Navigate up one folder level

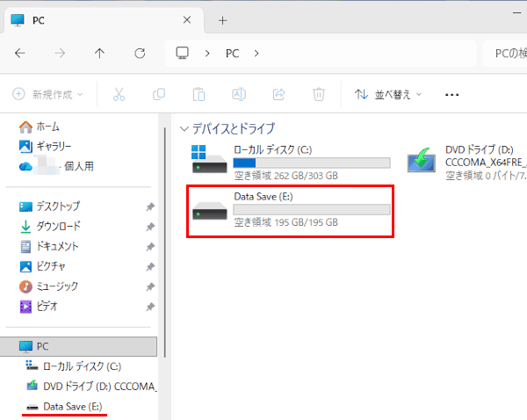pos(99,53)
